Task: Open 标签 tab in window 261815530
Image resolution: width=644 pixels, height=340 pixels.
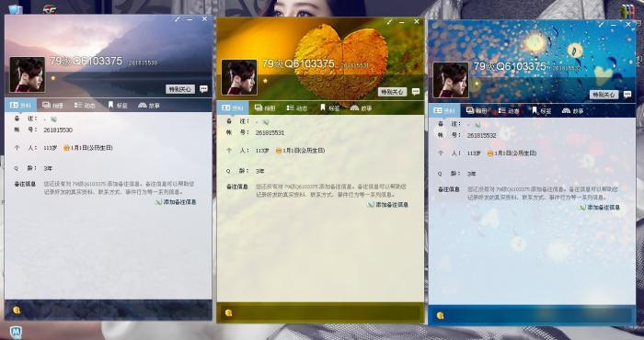Action: (118, 106)
